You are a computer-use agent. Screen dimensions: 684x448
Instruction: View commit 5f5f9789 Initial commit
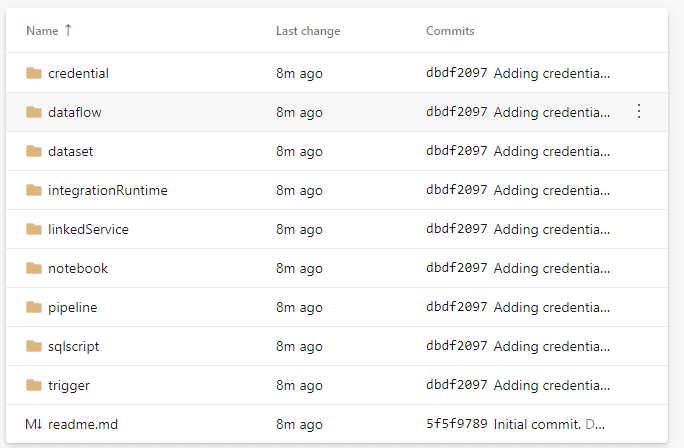456,424
